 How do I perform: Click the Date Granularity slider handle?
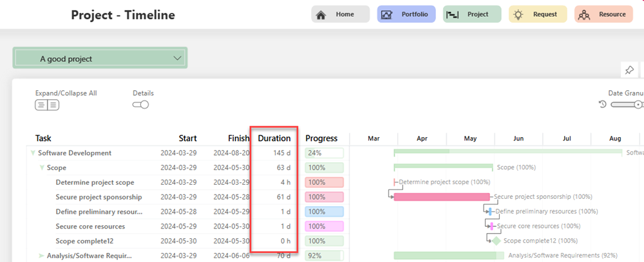(638, 105)
